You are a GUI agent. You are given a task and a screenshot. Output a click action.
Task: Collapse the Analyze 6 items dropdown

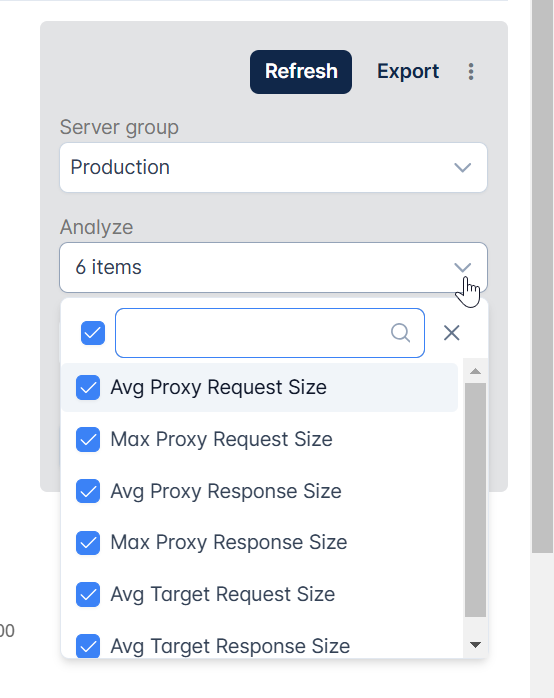pos(273,268)
